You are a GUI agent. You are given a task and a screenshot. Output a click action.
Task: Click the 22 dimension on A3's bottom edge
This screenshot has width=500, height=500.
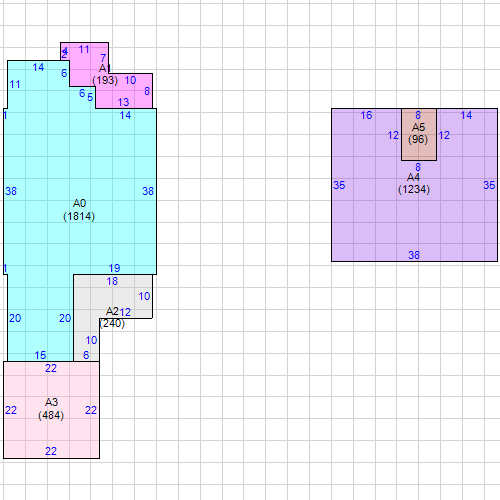(51, 451)
